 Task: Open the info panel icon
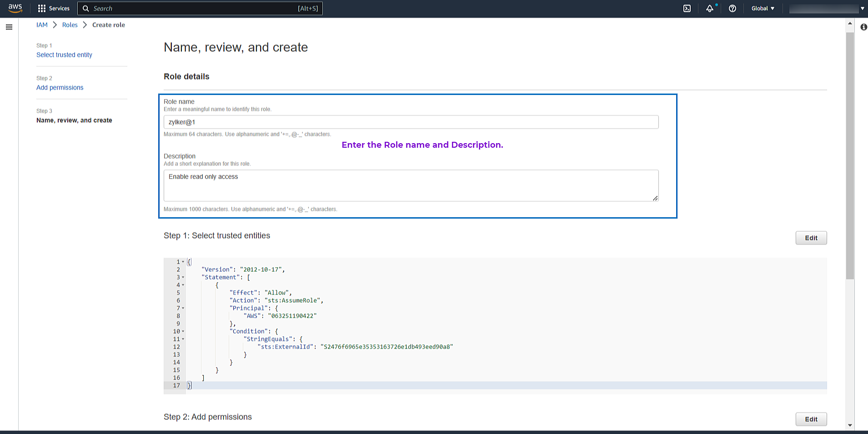863,27
